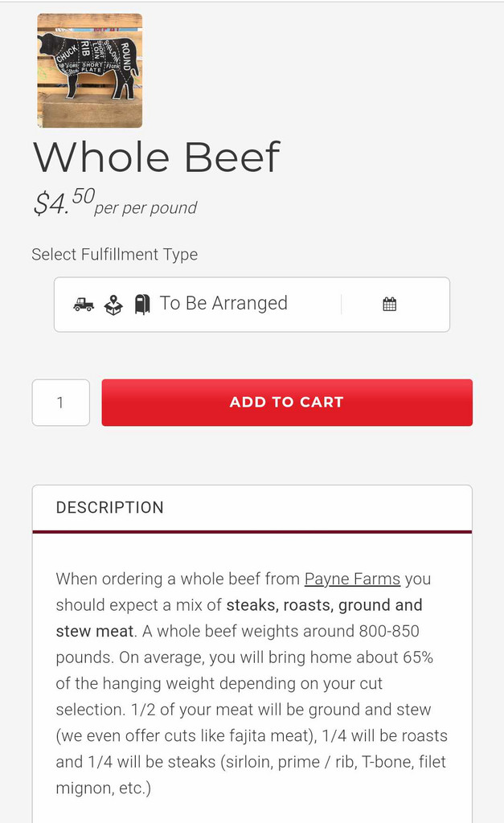Click the mailbox shipping icon
Viewport: 504px width, 823px height.
click(x=142, y=304)
